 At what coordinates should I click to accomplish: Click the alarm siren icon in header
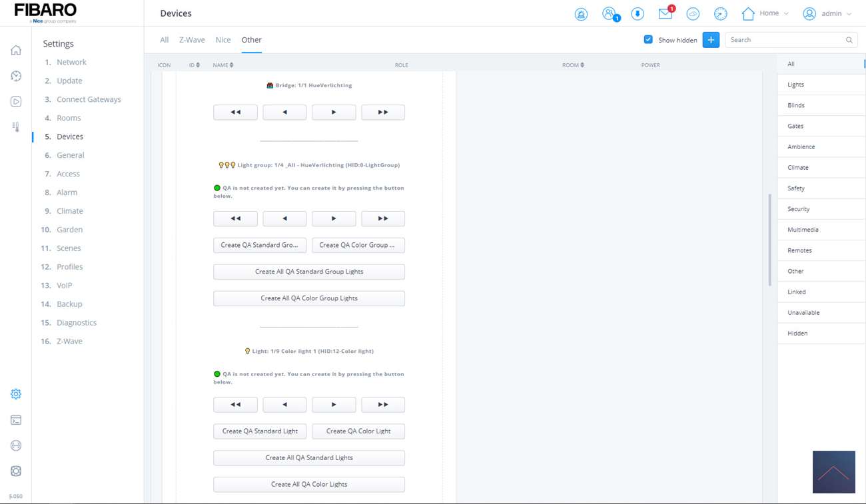pos(581,14)
